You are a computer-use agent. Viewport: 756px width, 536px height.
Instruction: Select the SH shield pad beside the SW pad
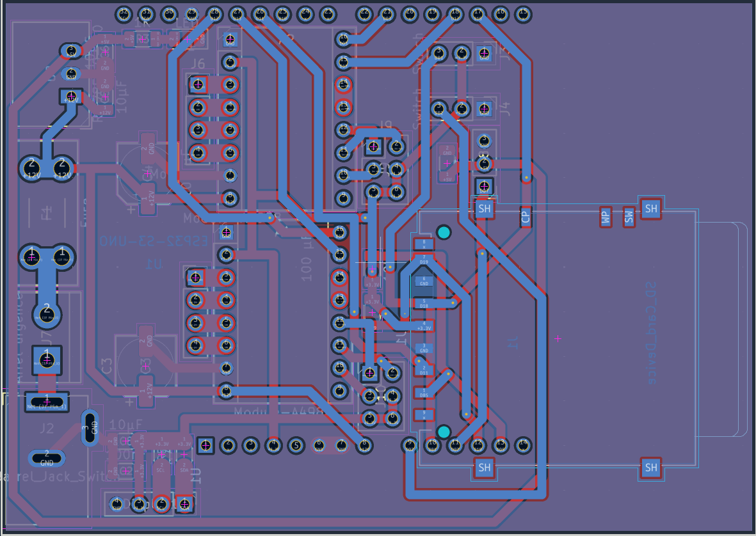[651, 208]
